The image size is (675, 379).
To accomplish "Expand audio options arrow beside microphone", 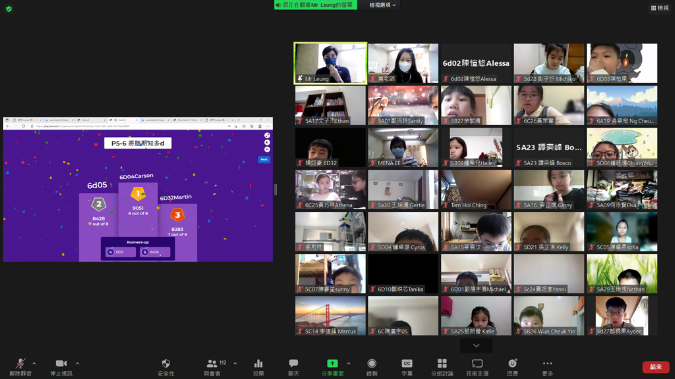I will click(34, 363).
